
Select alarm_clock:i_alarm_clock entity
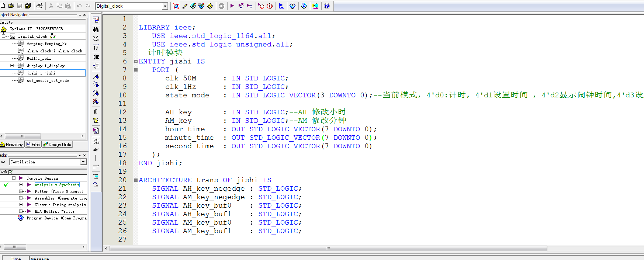(55, 51)
